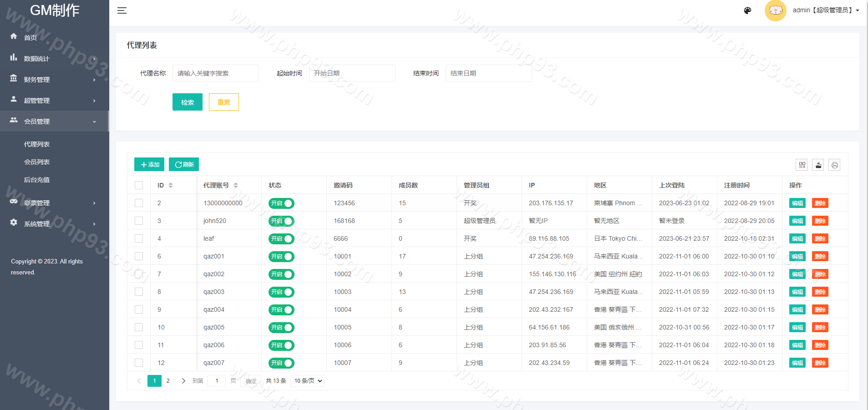Open the theme palette icon
Image resolution: width=868 pixels, height=410 pixels.
tap(747, 10)
